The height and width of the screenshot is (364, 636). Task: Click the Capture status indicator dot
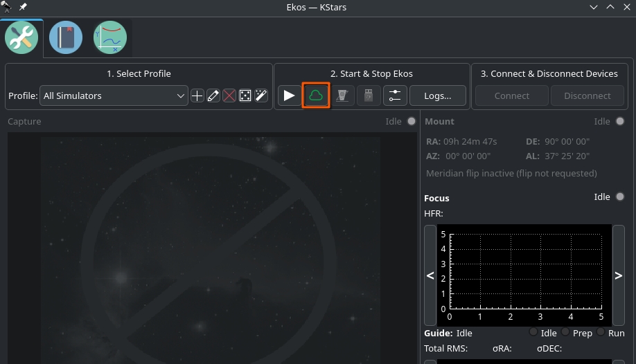pyautogui.click(x=412, y=121)
